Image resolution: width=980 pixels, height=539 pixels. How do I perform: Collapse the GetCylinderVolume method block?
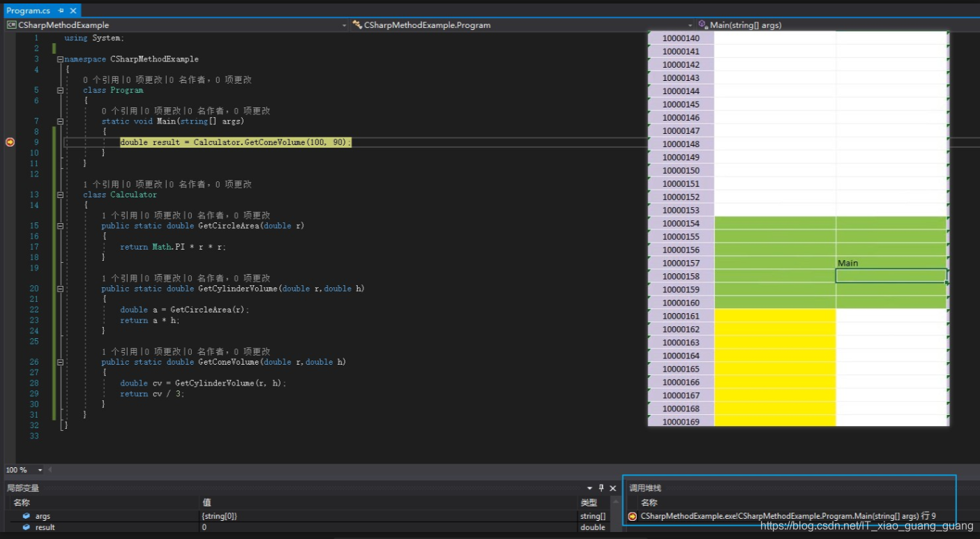[60, 289]
